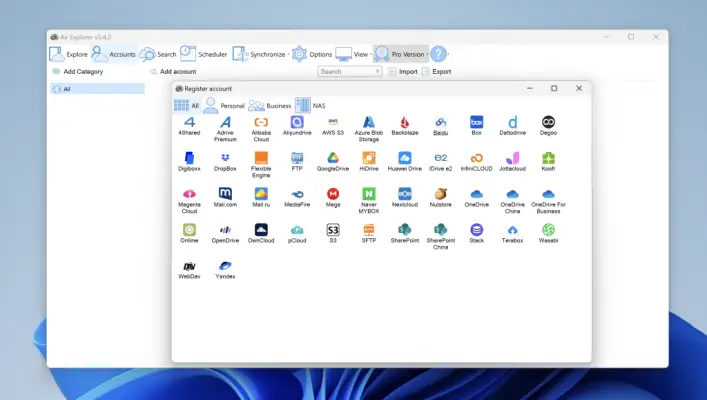Pick SharePoint China icon
The height and width of the screenshot is (400, 707).
coord(441,237)
